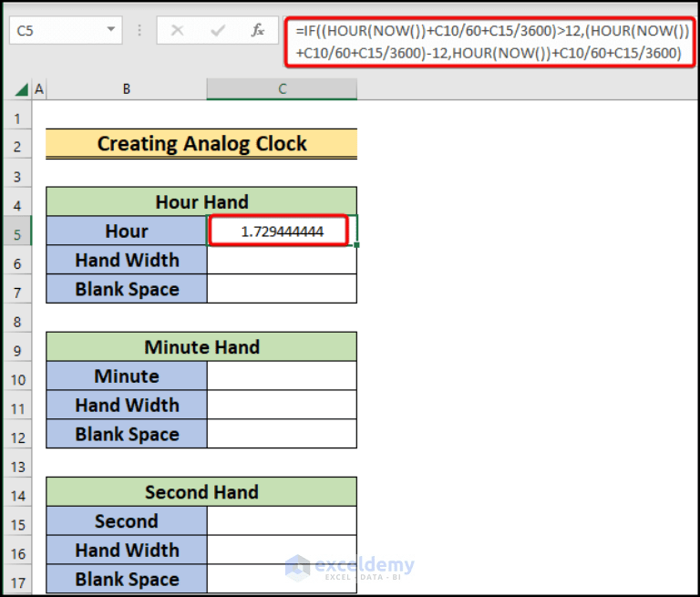Select column B header
Viewport: 700px width, 597px height.
coord(127,89)
